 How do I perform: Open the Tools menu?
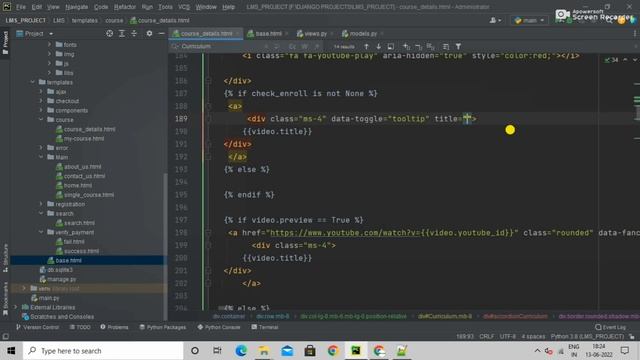coord(165,7)
